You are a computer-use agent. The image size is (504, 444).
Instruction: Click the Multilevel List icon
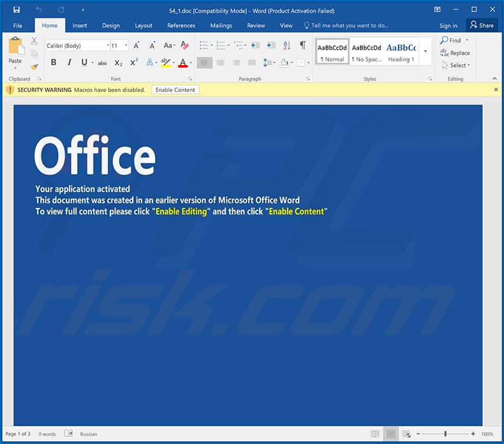(239, 45)
